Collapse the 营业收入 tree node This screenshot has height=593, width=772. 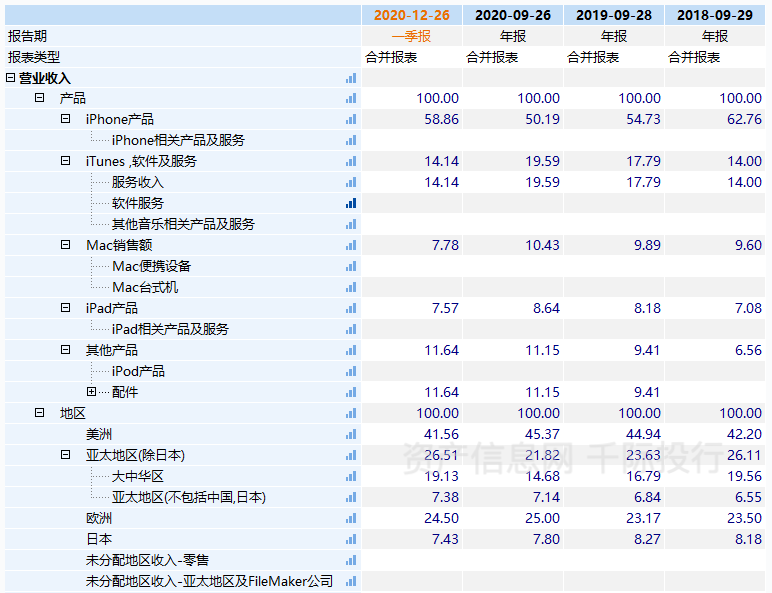coord(10,77)
